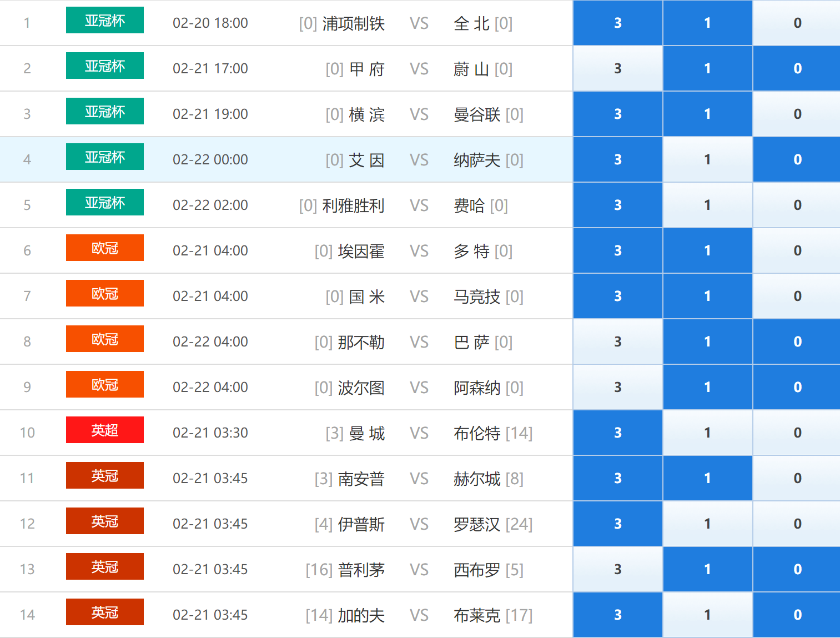Select result 0 for 曼城 vs 布伦特
Screen dimensions: 840x638
click(797, 433)
